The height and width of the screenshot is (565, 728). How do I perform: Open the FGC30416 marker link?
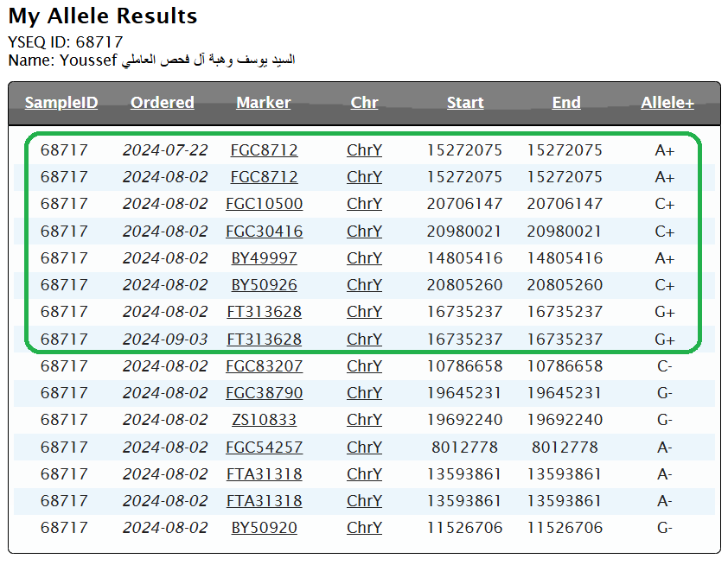(x=264, y=232)
